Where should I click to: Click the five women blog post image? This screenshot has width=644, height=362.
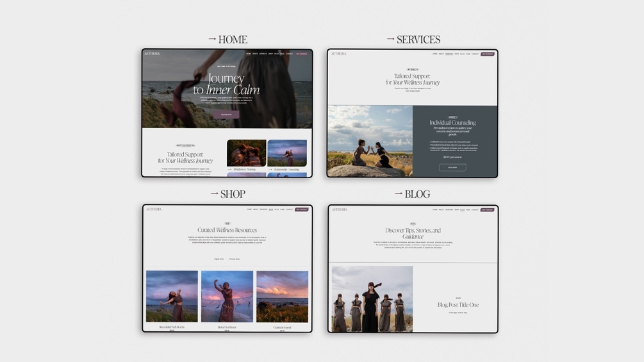[372, 299]
